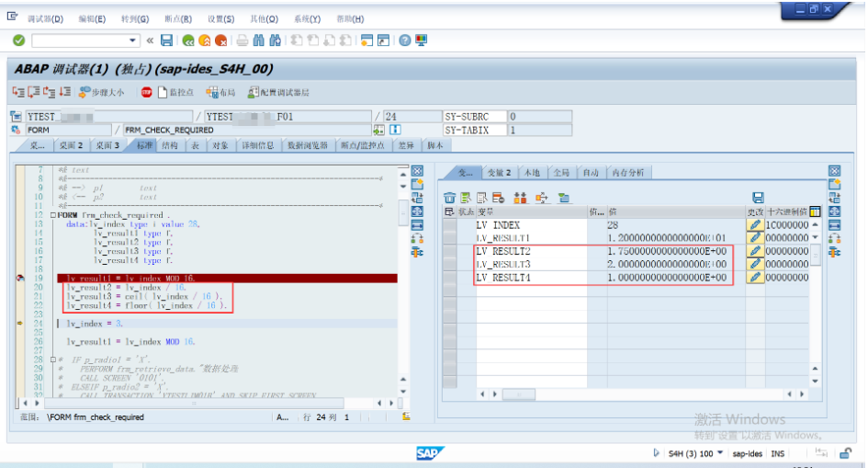Collapse the FORM frm_check_required block at line 12
Image resolution: width=868 pixels, height=468 pixels.
click(x=53, y=215)
